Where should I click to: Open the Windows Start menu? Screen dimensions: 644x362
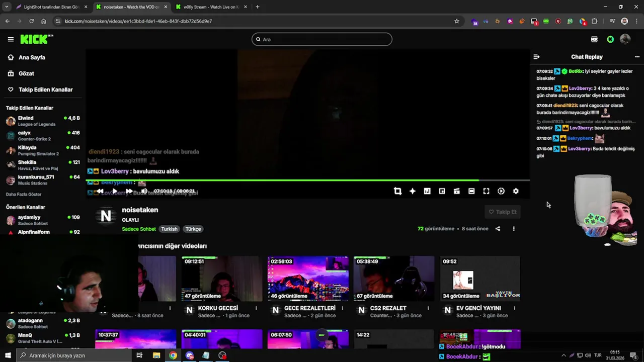(x=8, y=355)
